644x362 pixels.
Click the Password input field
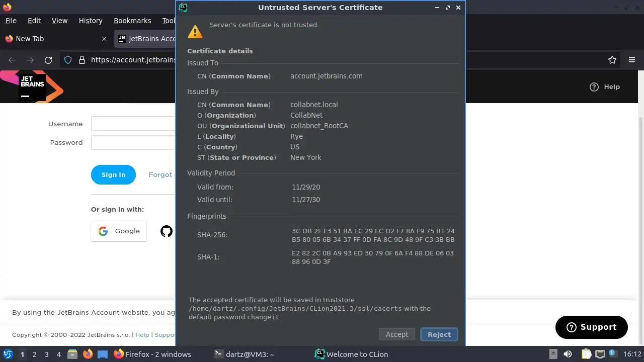click(x=133, y=142)
